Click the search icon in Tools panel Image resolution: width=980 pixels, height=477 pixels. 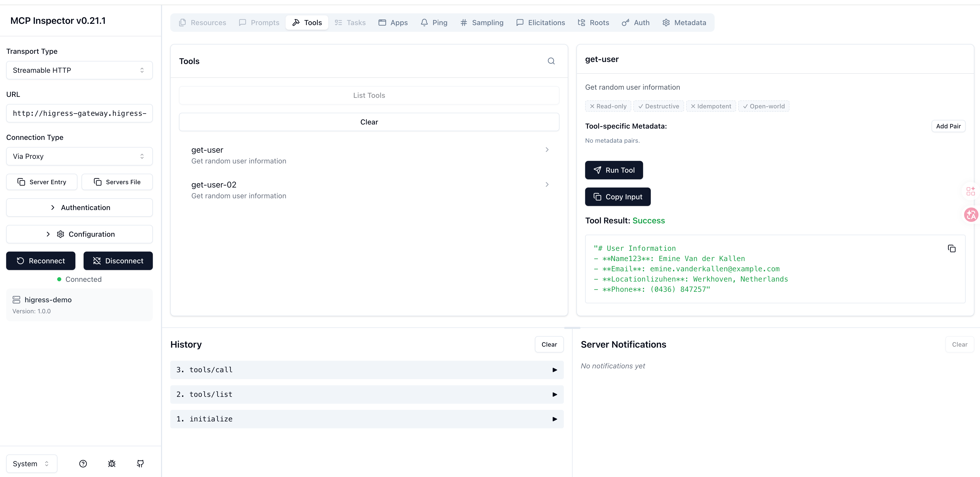pos(551,61)
